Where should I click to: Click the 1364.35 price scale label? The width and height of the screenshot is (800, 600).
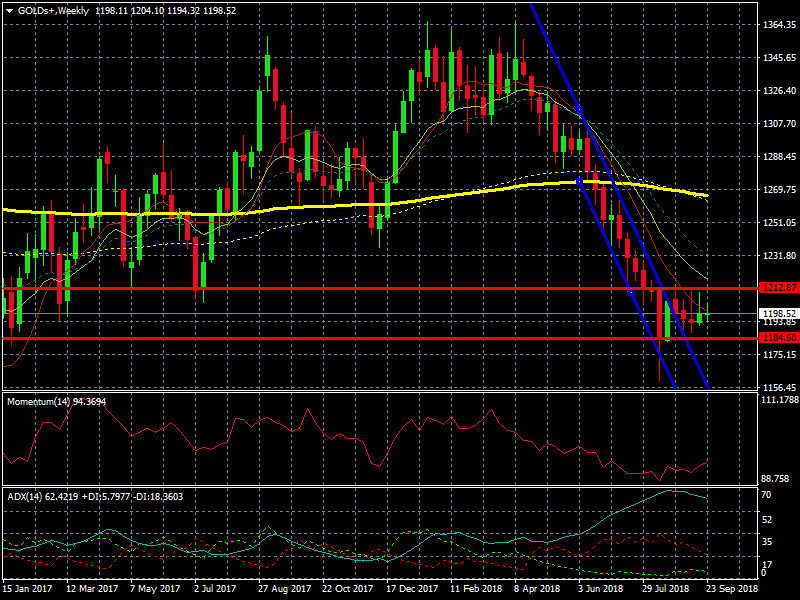click(778, 24)
